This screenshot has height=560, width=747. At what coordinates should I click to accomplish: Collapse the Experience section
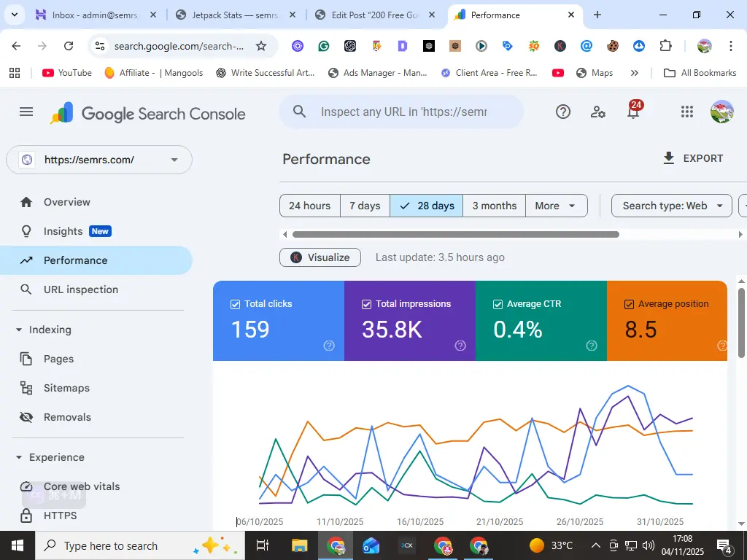coord(19,457)
